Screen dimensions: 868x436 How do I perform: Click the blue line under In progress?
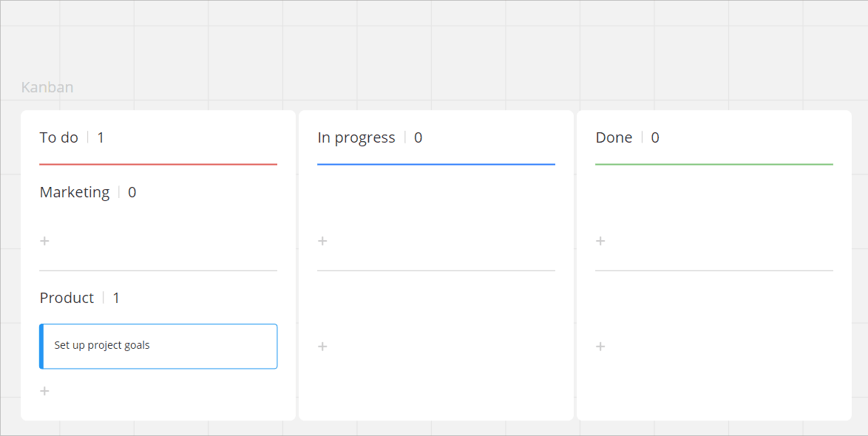436,164
